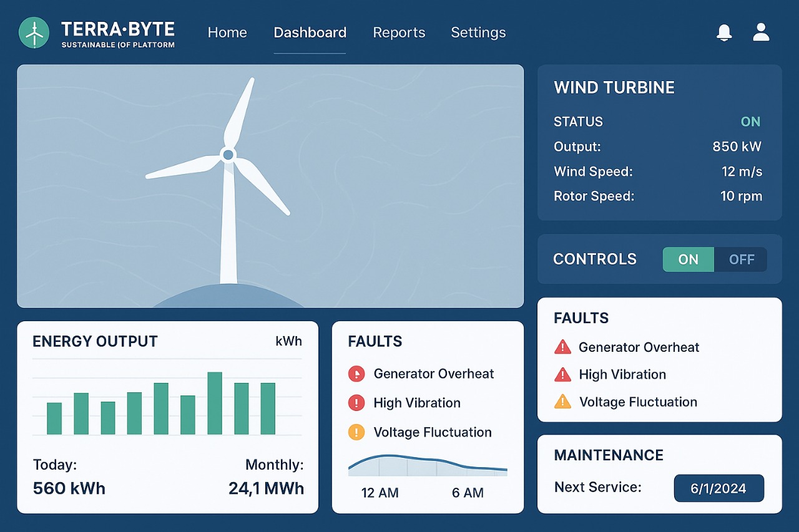Switch turbine controls to ON
The image size is (799, 532).
(688, 259)
